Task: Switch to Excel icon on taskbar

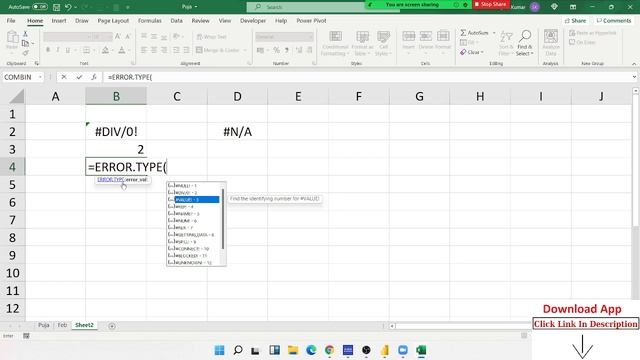Action: pos(421,350)
